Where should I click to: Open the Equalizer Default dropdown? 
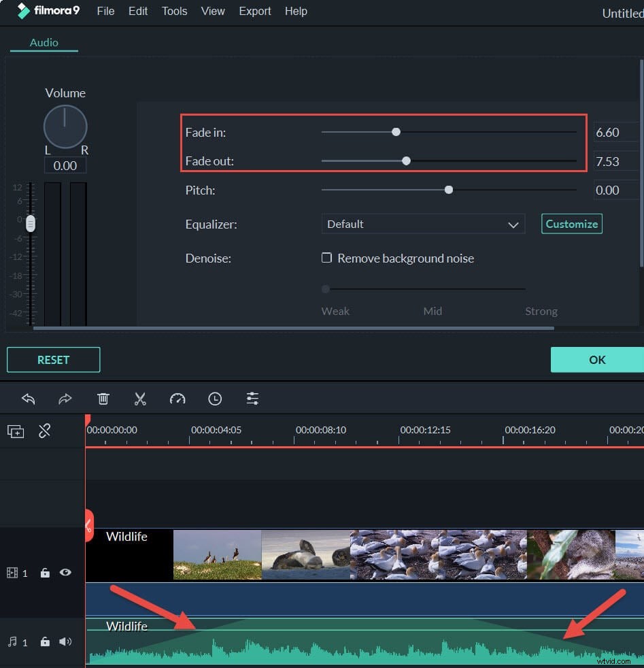423,224
